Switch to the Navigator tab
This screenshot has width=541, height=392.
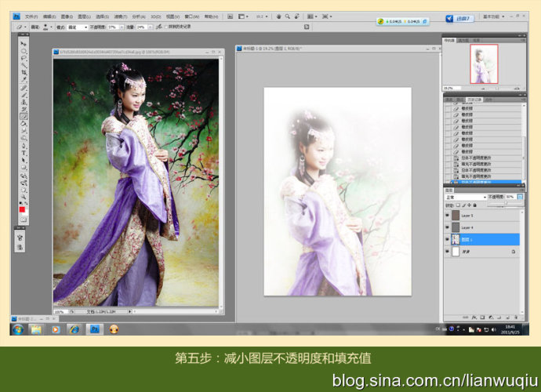449,40
